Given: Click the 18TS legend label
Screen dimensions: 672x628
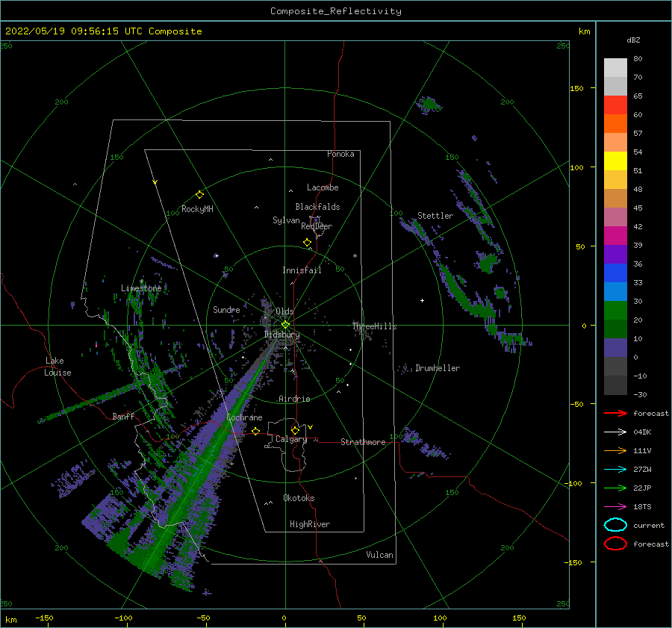Looking at the screenshot, I should (x=642, y=507).
